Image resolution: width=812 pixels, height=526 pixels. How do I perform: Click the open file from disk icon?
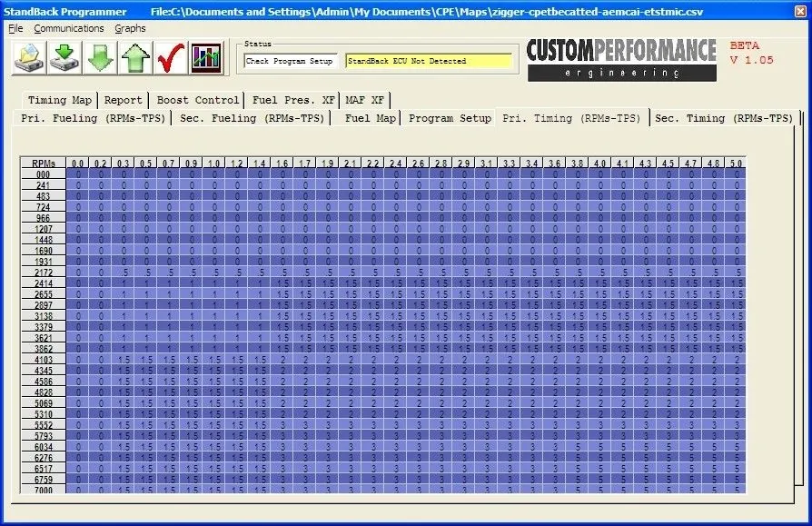(28, 58)
